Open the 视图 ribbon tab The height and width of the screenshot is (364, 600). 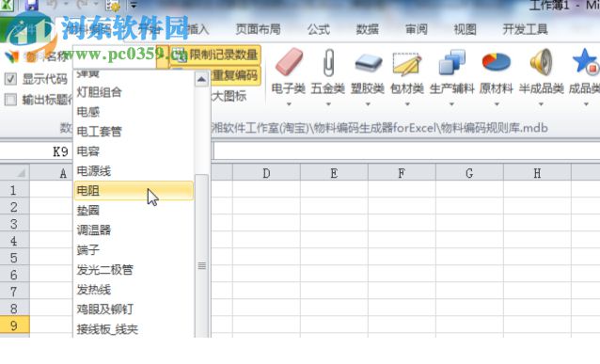coord(465,29)
